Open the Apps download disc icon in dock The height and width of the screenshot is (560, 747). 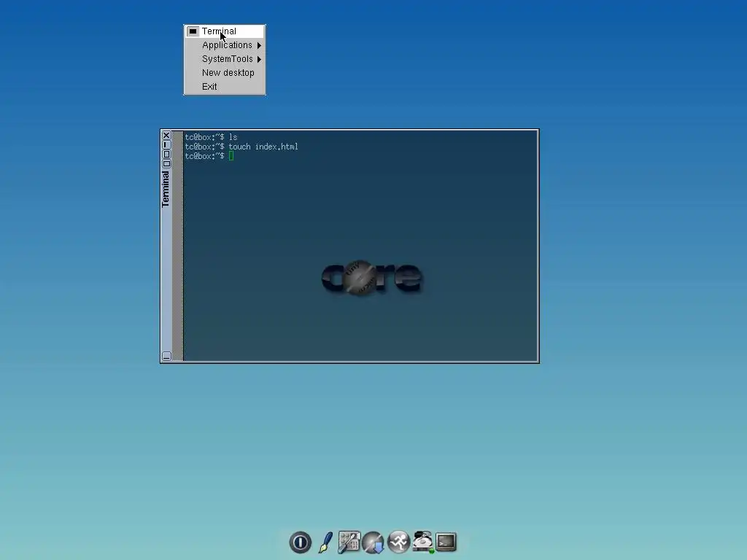pyautogui.click(x=373, y=542)
